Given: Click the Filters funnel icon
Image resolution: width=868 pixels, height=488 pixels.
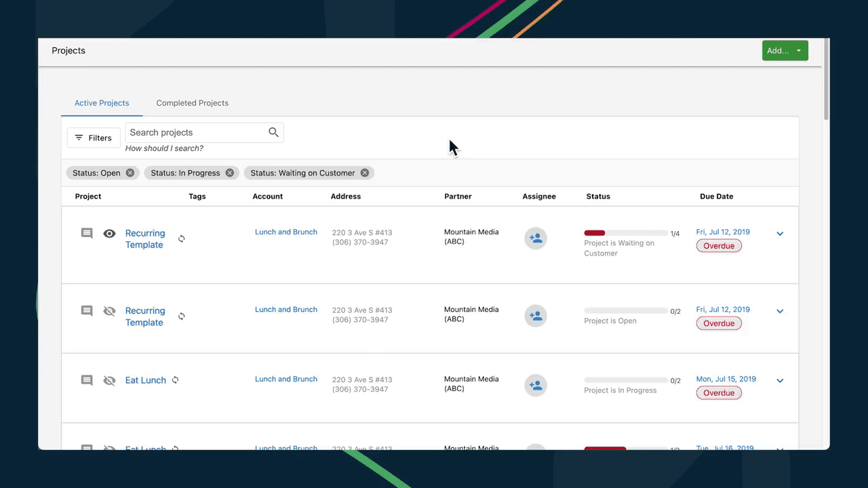Looking at the screenshot, I should click(x=80, y=138).
